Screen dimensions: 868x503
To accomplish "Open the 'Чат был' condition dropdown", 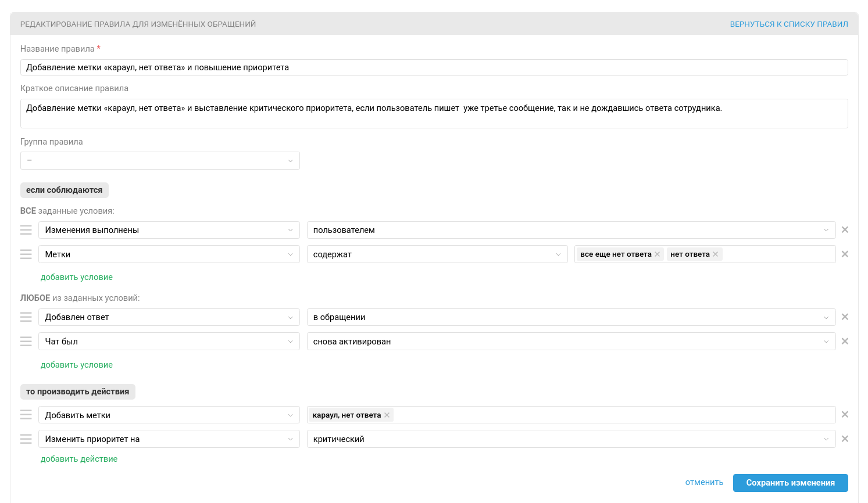I will click(x=169, y=342).
